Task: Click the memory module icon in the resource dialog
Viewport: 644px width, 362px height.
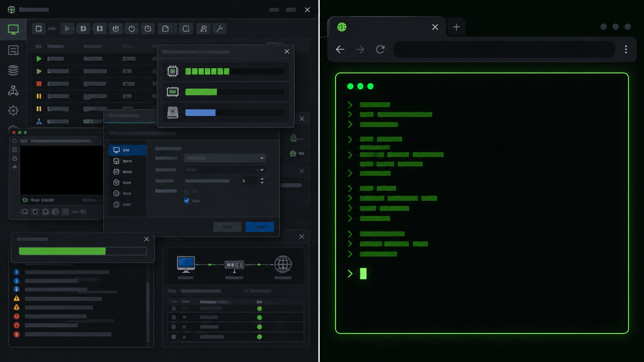Action: 173,92
